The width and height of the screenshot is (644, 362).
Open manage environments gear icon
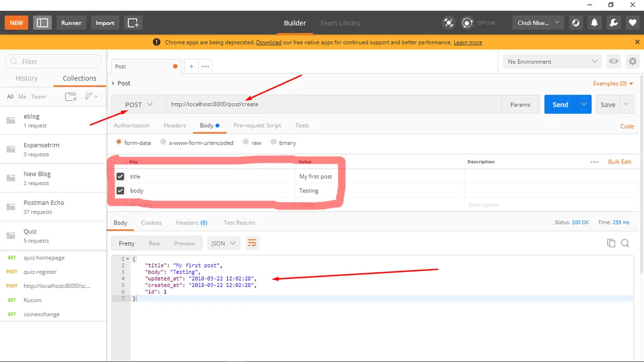[x=632, y=61]
